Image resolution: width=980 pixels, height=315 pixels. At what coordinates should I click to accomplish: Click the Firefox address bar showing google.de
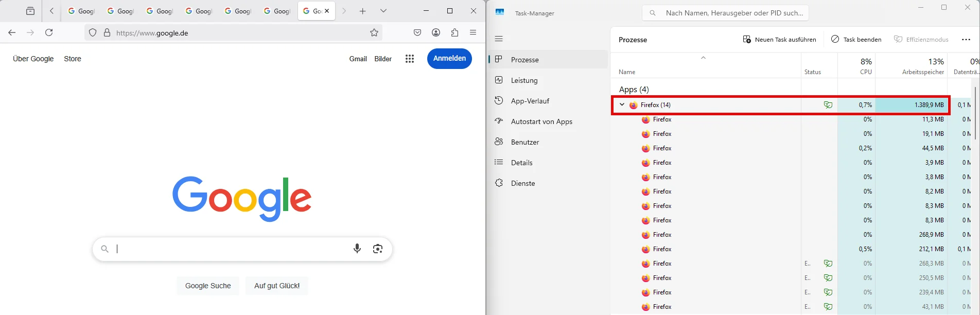(x=234, y=32)
